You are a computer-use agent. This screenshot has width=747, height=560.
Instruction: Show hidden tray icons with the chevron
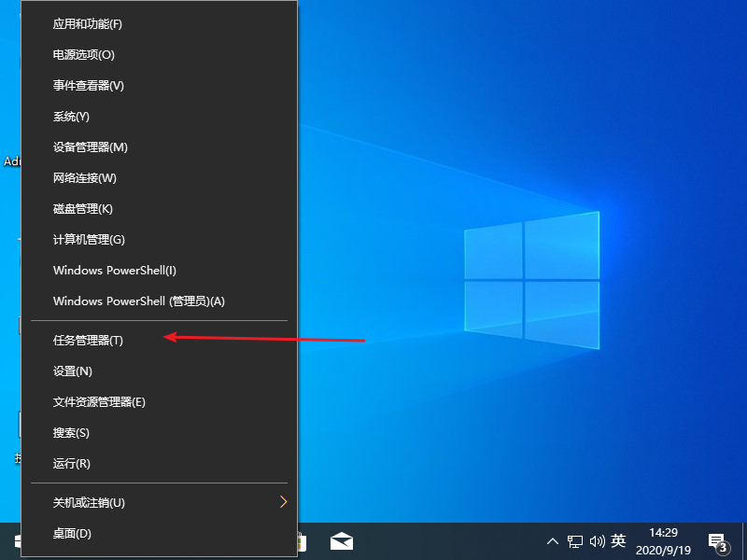pyautogui.click(x=554, y=541)
